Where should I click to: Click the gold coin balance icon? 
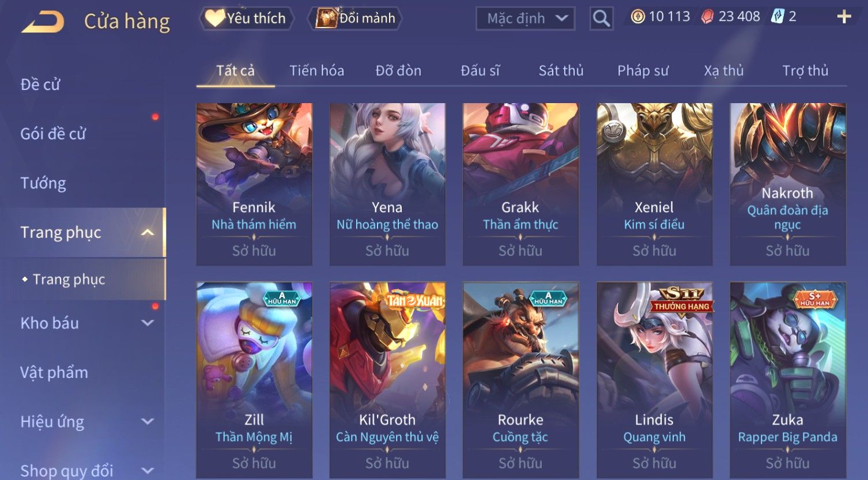click(637, 17)
